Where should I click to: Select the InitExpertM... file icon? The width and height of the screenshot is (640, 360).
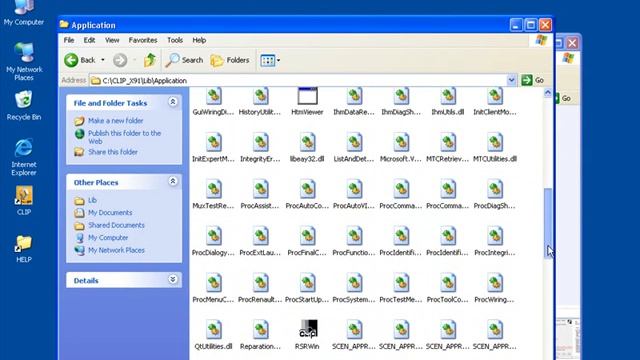click(x=213, y=142)
